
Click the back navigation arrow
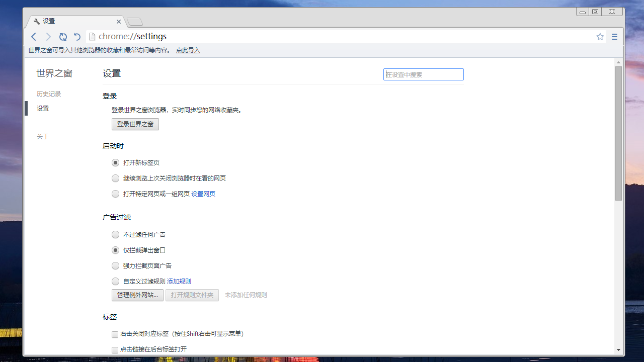pyautogui.click(x=34, y=37)
